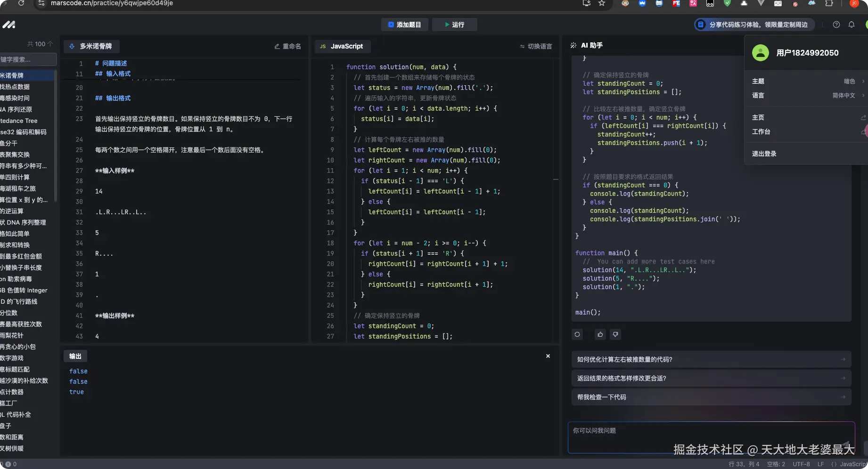
Task: Click the thumbs up icon
Action: pos(600,334)
